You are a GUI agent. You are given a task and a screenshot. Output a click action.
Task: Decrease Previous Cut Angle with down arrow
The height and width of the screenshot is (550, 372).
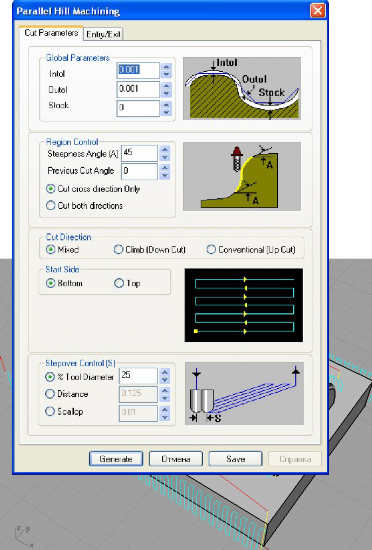click(164, 175)
